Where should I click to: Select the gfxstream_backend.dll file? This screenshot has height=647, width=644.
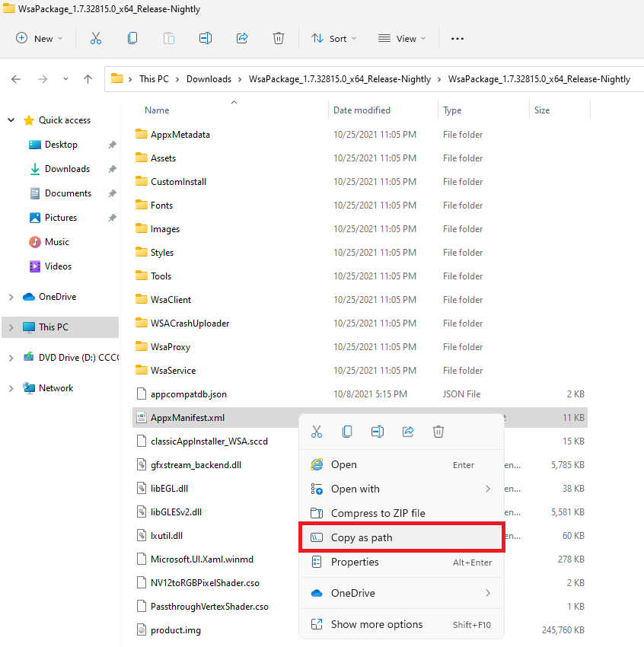tap(196, 464)
